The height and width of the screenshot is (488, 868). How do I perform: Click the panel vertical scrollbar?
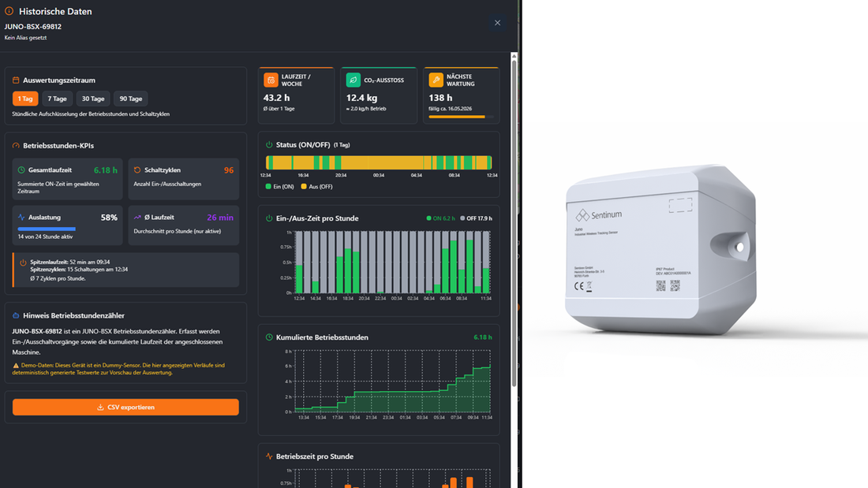pyautogui.click(x=514, y=222)
